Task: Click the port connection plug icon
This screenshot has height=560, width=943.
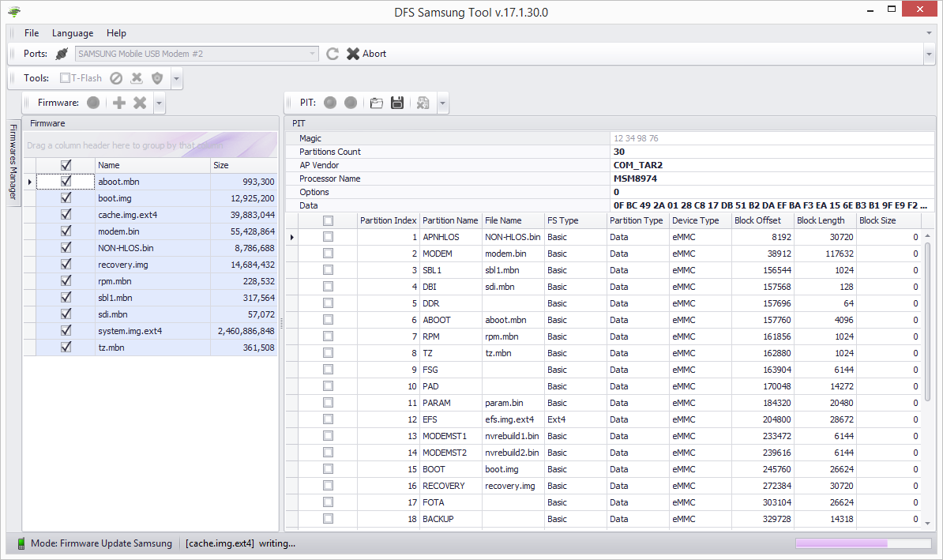Action: click(x=62, y=54)
